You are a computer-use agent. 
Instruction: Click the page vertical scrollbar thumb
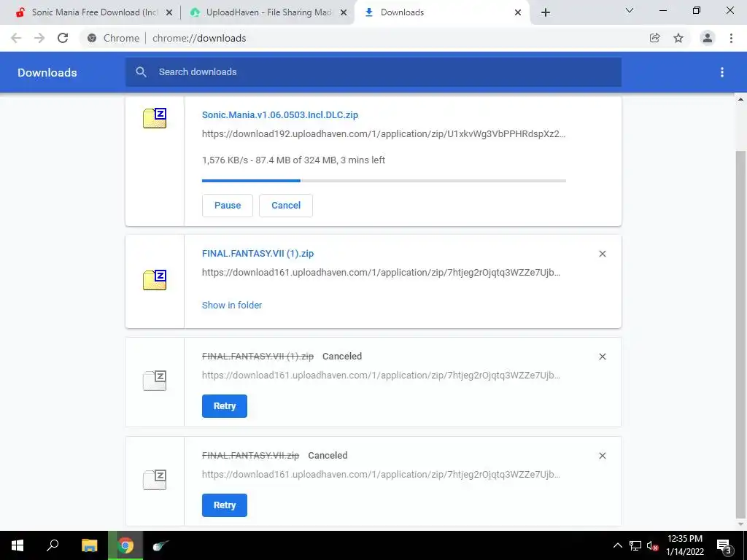pos(740,333)
